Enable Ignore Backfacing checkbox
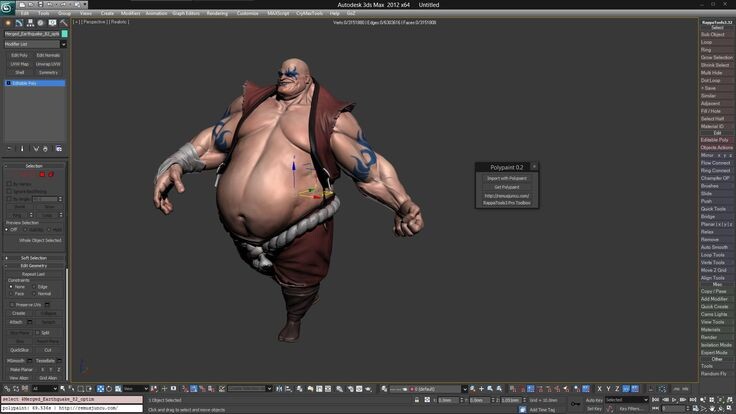736x414 pixels. pos(9,192)
